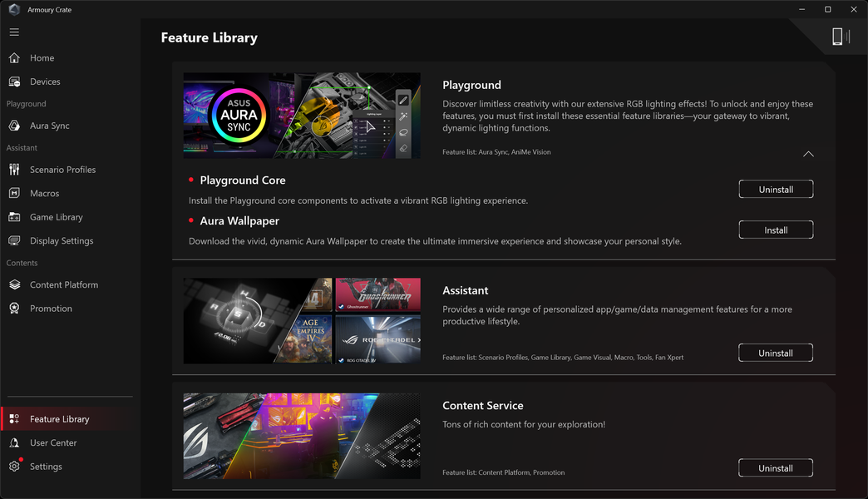Open the hamburger menu icon
This screenshot has width=868, height=499.
click(14, 32)
